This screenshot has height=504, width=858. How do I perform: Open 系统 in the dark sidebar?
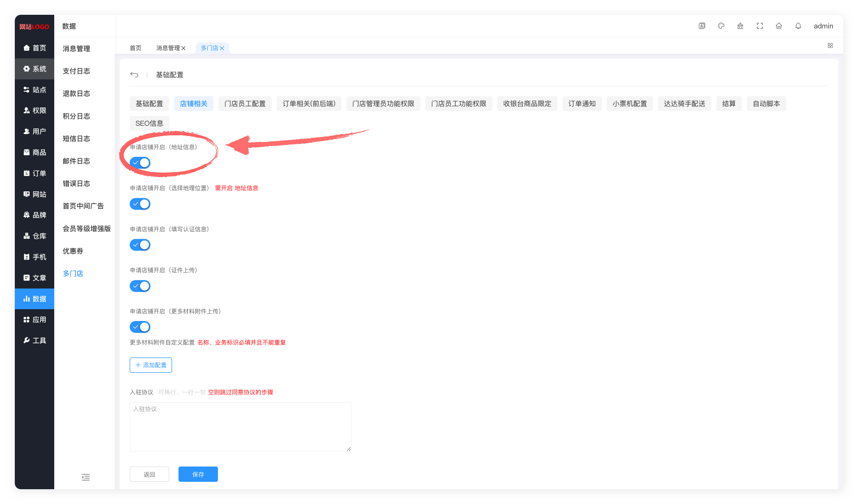pyautogui.click(x=35, y=69)
